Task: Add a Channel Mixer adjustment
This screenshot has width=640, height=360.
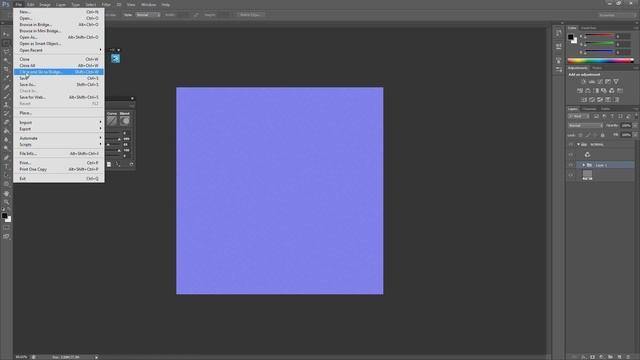Action: point(612,91)
